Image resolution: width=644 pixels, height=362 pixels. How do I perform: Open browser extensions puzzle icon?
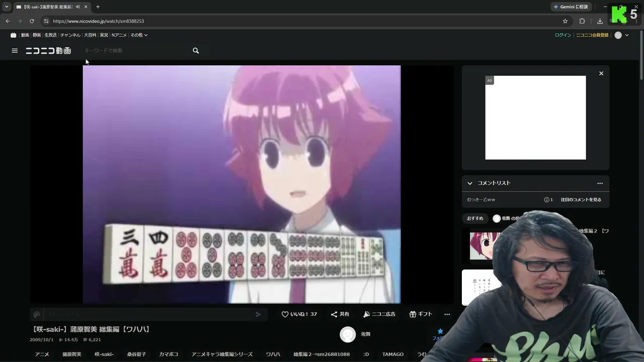[582, 21]
